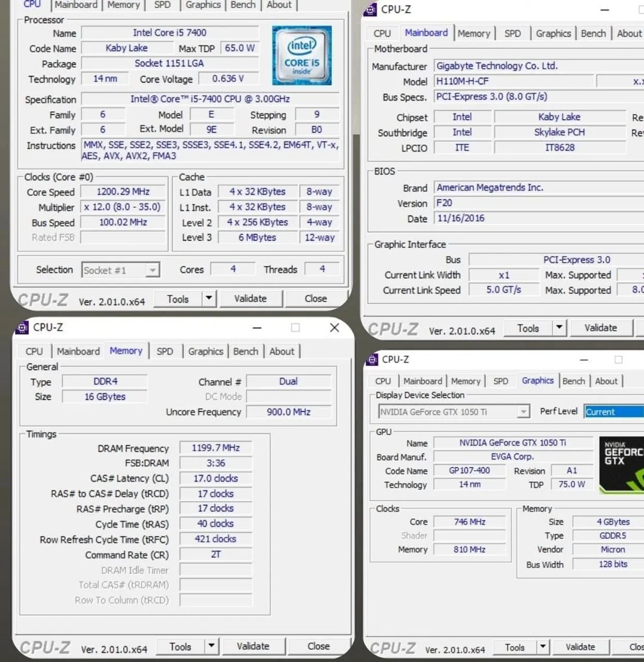Open the Perf Level Current dropdown
Viewport: 644px width, 662px height.
pyautogui.click(x=614, y=412)
